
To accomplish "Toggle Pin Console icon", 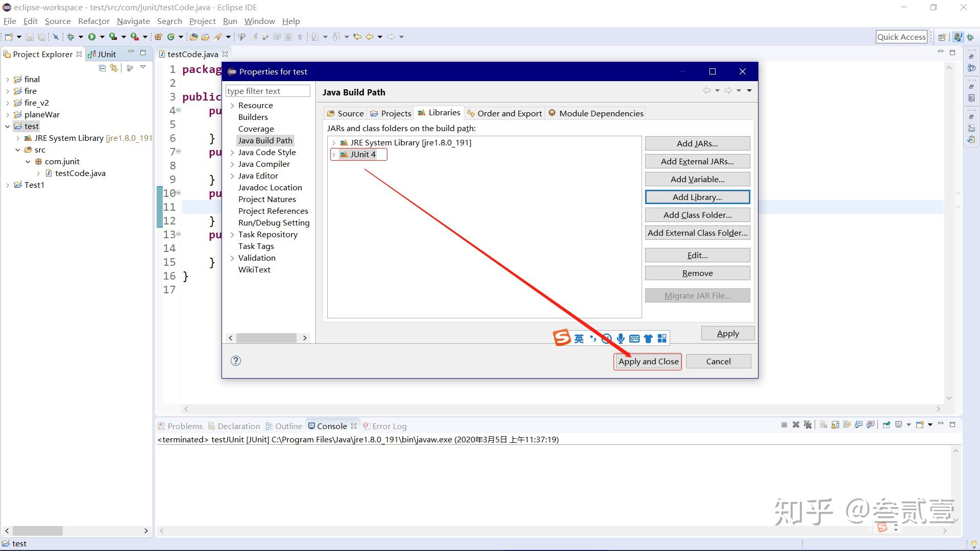I will click(x=886, y=424).
